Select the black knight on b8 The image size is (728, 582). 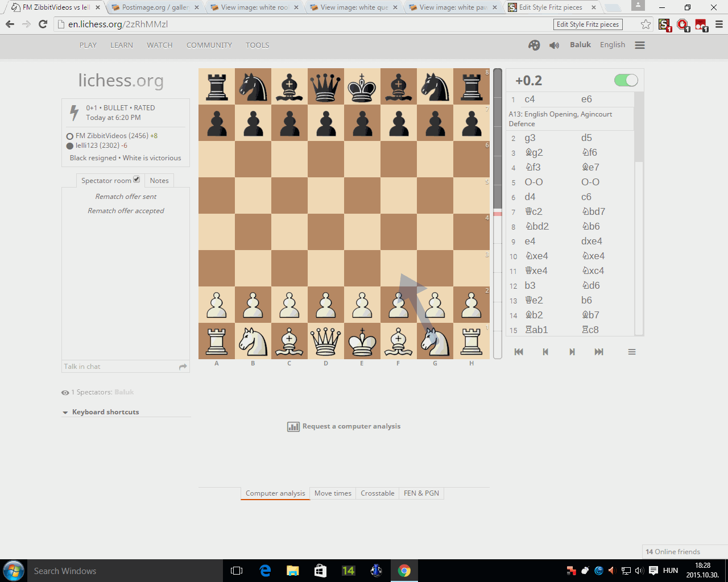(x=253, y=87)
